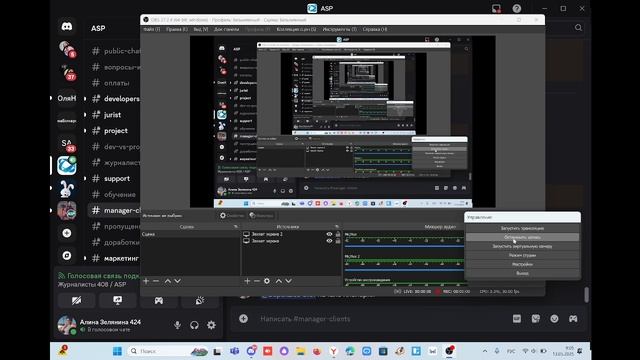This screenshot has height=360, width=640.
Task: Click the Выход button in the controls dock
Action: [x=522, y=273]
